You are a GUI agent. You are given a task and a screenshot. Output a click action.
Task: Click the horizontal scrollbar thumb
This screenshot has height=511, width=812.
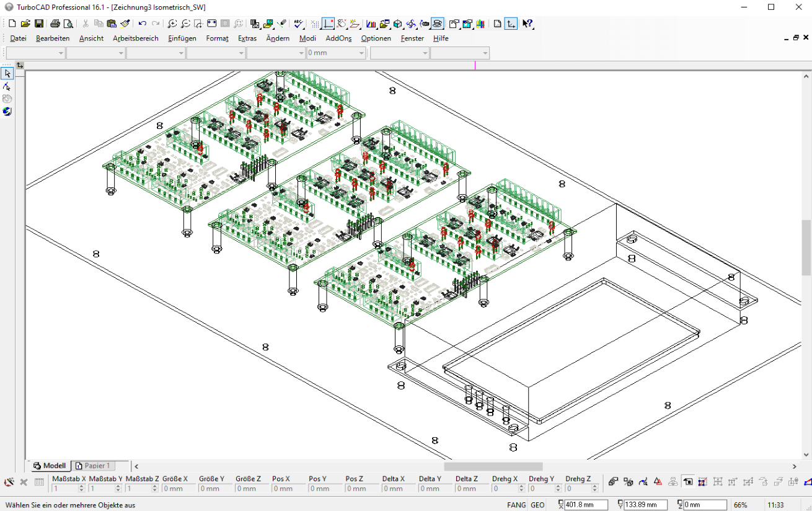(493, 466)
